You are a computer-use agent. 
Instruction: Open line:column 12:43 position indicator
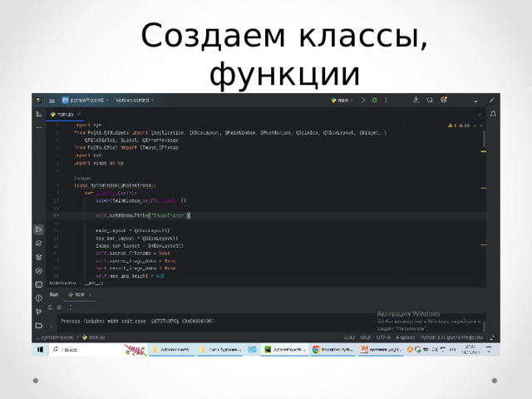[x=349, y=337]
